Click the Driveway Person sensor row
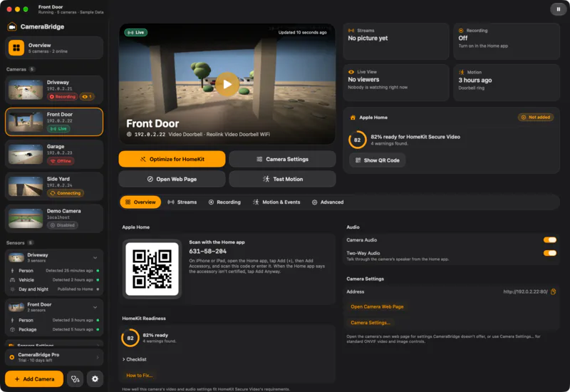 54,271
